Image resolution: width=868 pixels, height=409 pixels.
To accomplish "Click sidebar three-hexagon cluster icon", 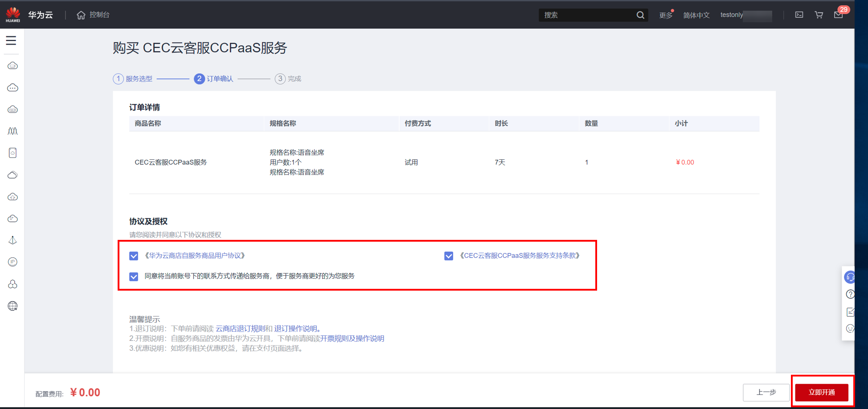I will click(x=13, y=284).
